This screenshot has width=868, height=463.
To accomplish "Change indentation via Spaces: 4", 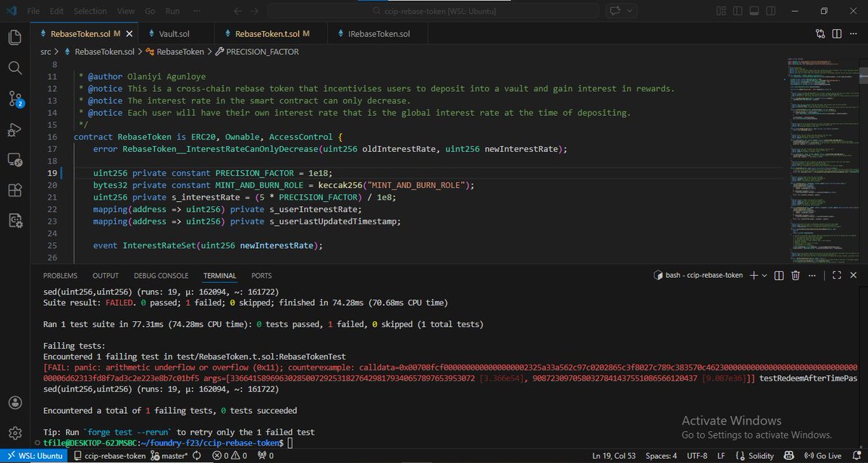I will tap(661, 456).
